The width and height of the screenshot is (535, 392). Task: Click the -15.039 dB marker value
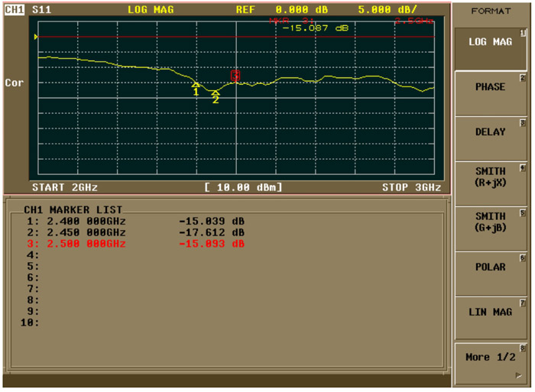click(x=212, y=221)
